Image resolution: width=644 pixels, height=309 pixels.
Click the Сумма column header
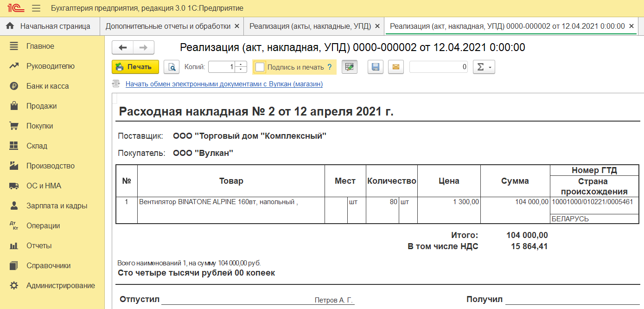tap(515, 181)
